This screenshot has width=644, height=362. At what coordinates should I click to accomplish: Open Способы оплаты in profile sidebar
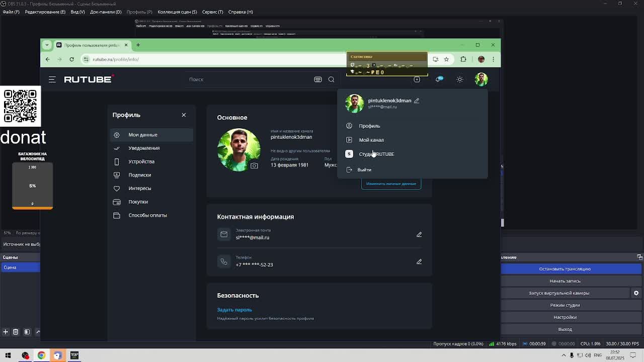coord(151,215)
